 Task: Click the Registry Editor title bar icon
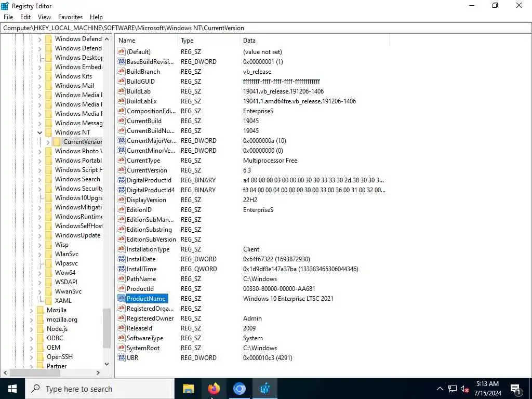(x=5, y=6)
